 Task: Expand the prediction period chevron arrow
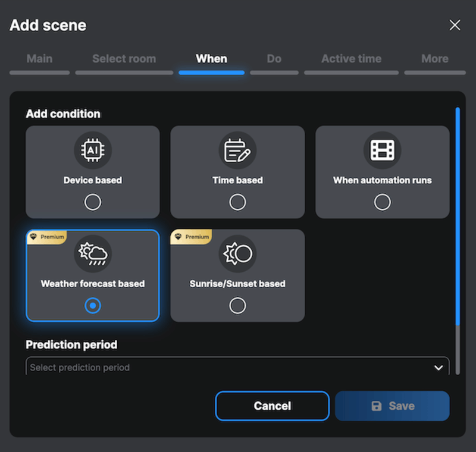click(x=439, y=368)
